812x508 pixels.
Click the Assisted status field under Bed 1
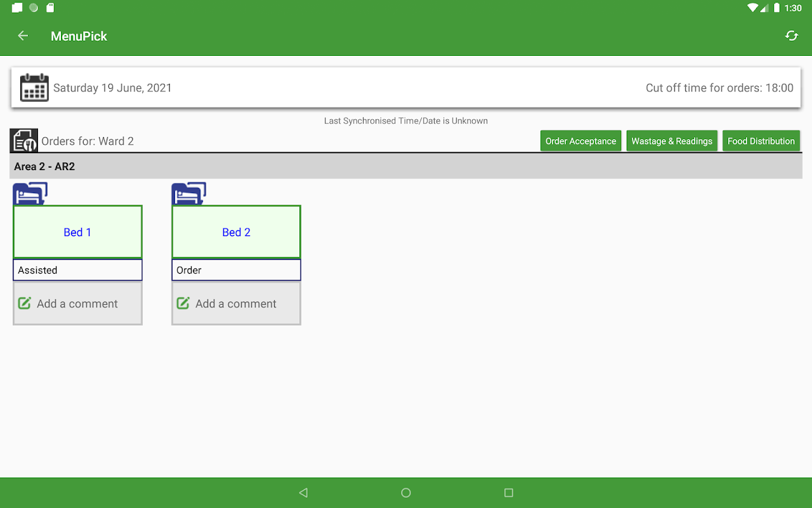click(x=77, y=270)
